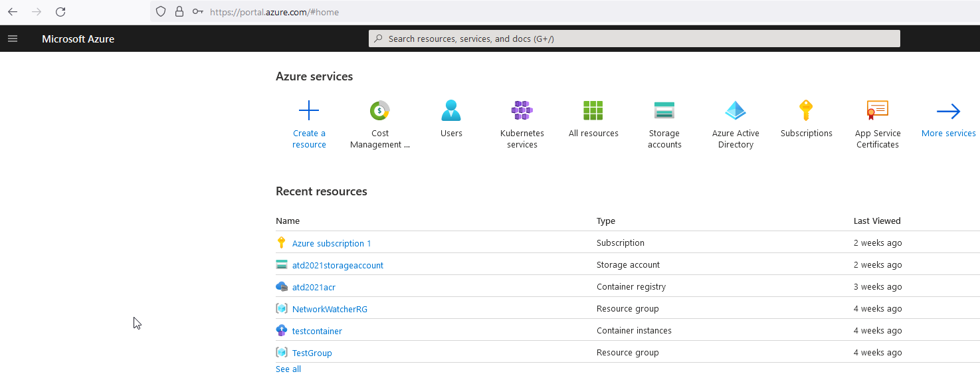Click registry icon beside atd2021acr
This screenshot has height=380, width=980.
pyautogui.click(x=282, y=286)
